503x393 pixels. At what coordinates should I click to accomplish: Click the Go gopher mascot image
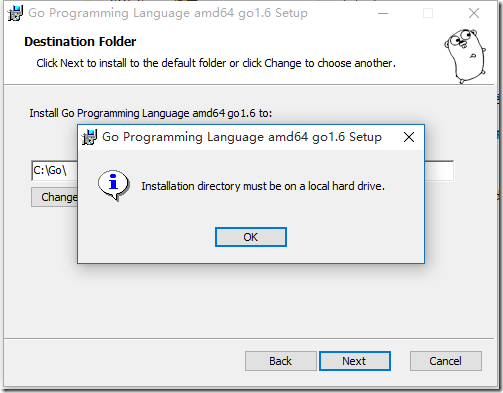coord(465,56)
